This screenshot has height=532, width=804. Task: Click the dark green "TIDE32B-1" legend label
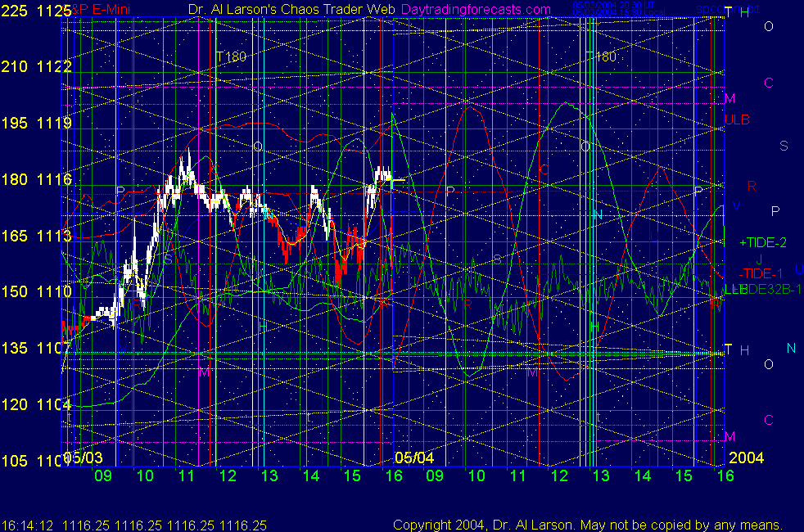[x=768, y=290]
